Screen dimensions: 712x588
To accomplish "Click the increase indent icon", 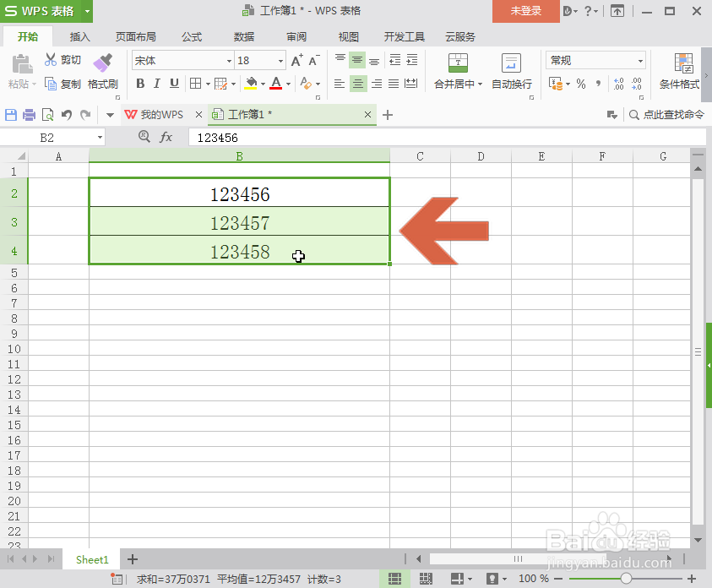I will tap(412, 60).
